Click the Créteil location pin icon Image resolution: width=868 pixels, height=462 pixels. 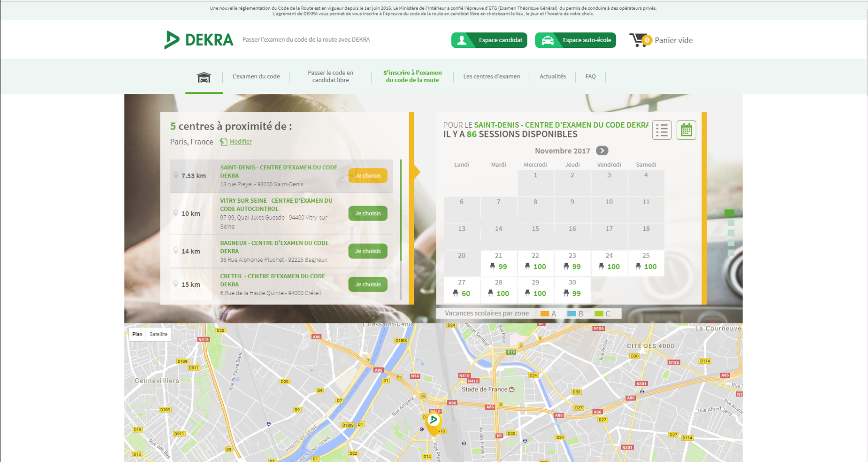tap(175, 284)
